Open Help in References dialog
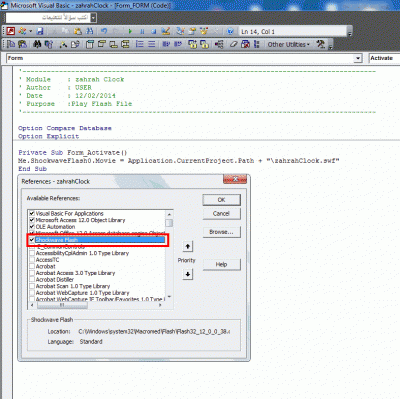Screen dimensions: 400x399 click(221, 264)
